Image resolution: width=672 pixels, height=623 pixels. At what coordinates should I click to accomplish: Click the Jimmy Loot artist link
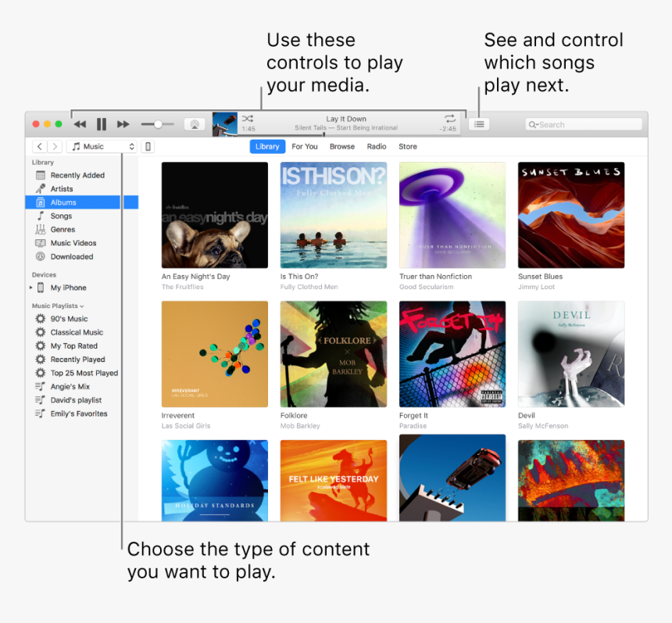(x=537, y=287)
